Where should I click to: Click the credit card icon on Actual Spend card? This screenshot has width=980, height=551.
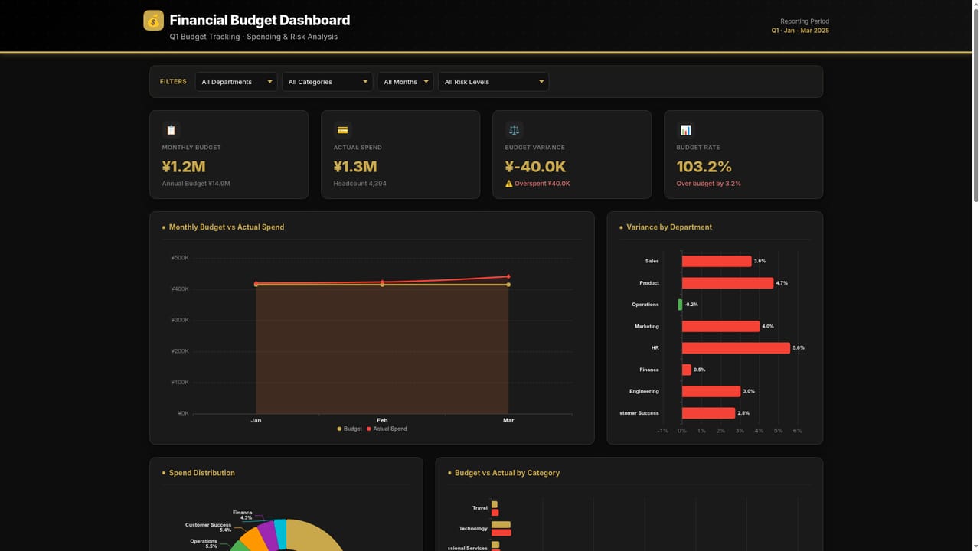tap(343, 130)
